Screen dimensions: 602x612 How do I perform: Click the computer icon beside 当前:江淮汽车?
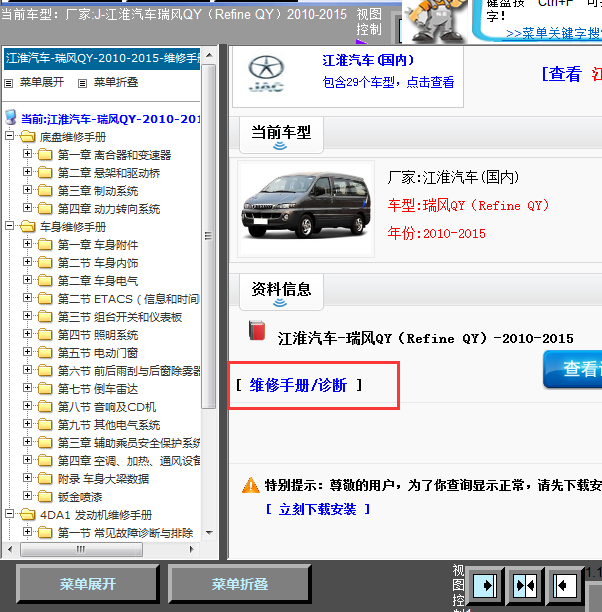point(11,117)
